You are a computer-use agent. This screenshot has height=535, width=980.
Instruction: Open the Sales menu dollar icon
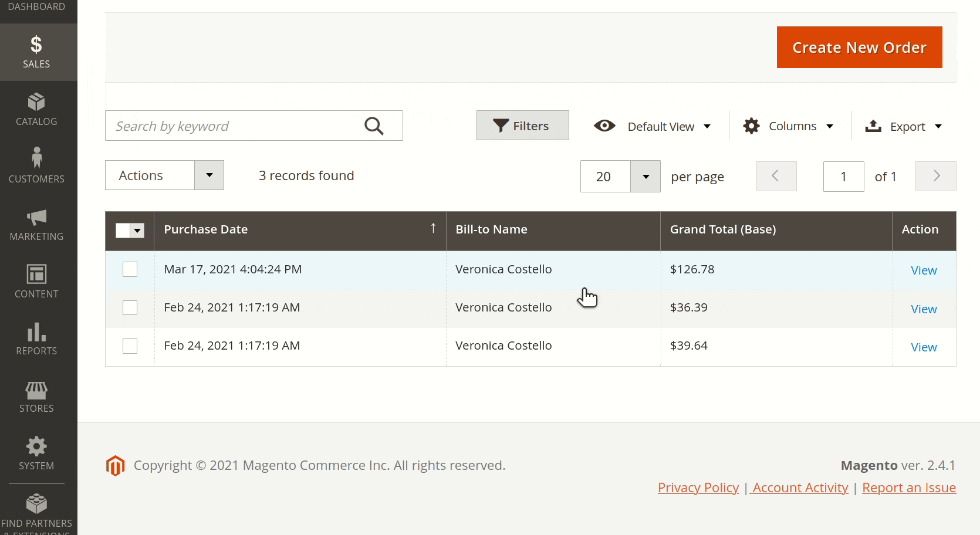click(36, 45)
